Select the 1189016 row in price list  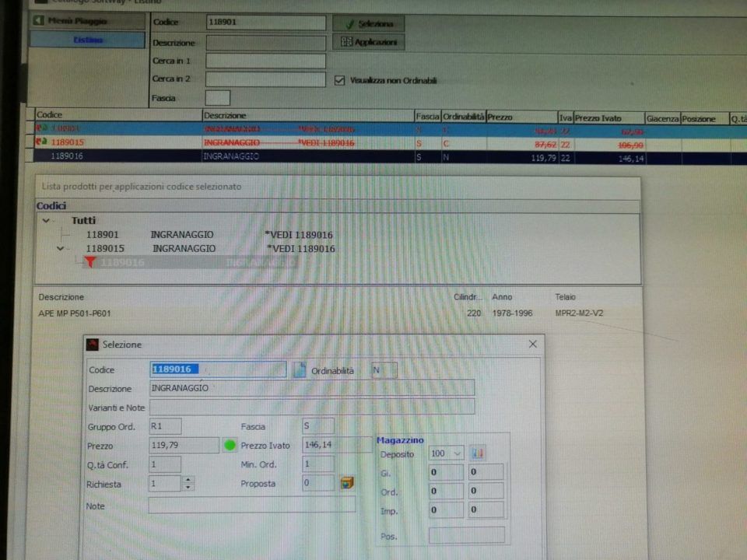[233, 157]
